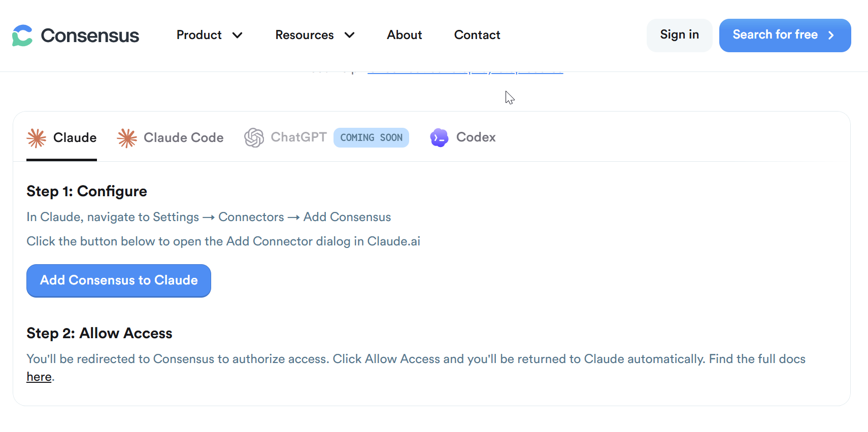The height and width of the screenshot is (432, 868).
Task: Click the partially hidden blue link above tabs
Action: 465,72
